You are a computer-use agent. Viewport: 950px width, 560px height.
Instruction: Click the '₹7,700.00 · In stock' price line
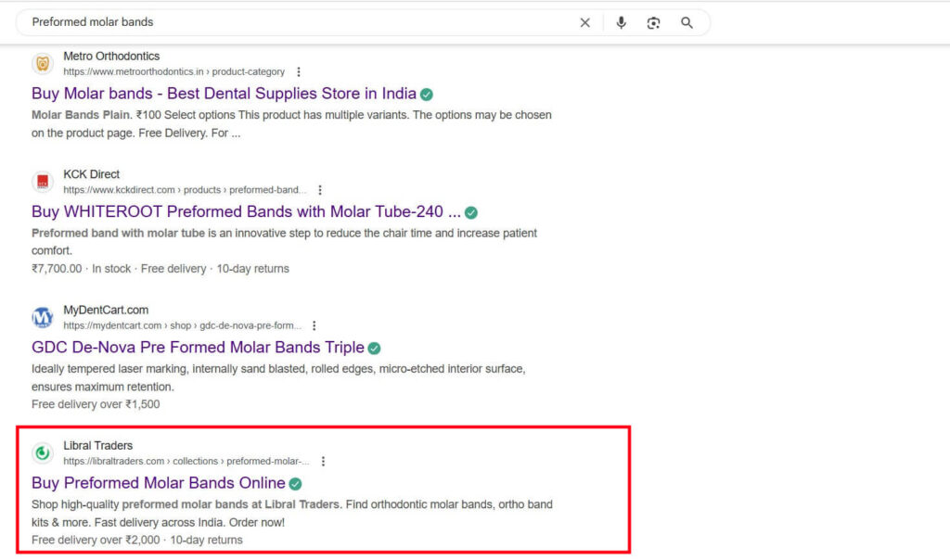(x=160, y=268)
